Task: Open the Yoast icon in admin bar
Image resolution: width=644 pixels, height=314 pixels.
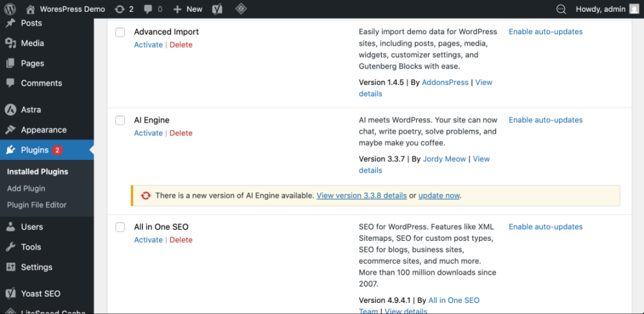Action: 217,9
